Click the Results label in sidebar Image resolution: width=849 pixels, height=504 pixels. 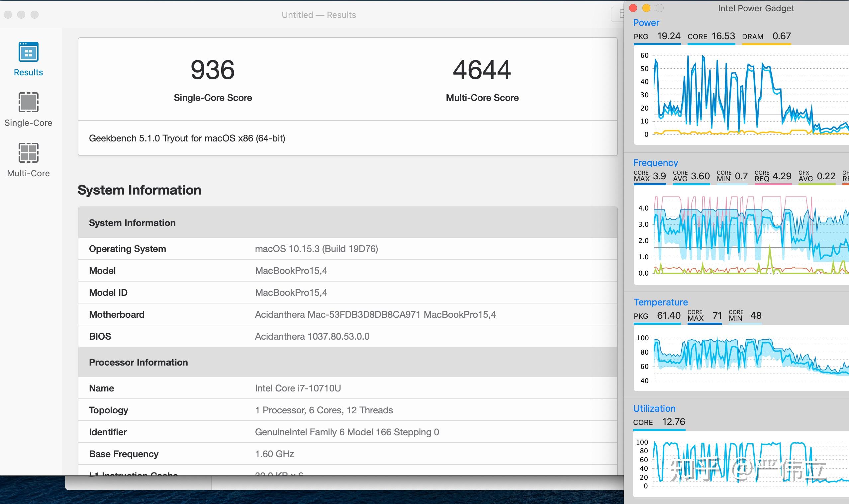(x=28, y=72)
